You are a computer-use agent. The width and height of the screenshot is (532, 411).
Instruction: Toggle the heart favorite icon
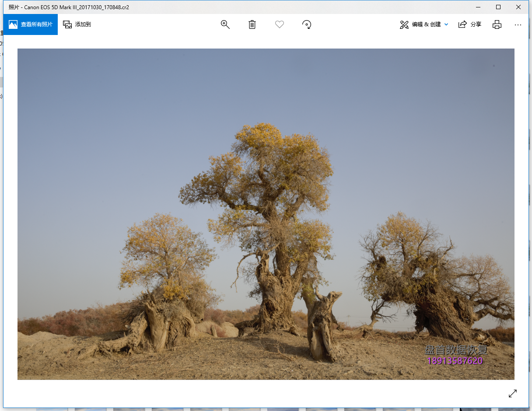click(x=280, y=24)
